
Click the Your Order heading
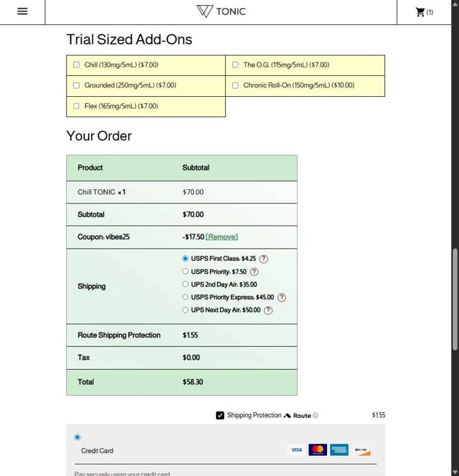click(x=99, y=135)
